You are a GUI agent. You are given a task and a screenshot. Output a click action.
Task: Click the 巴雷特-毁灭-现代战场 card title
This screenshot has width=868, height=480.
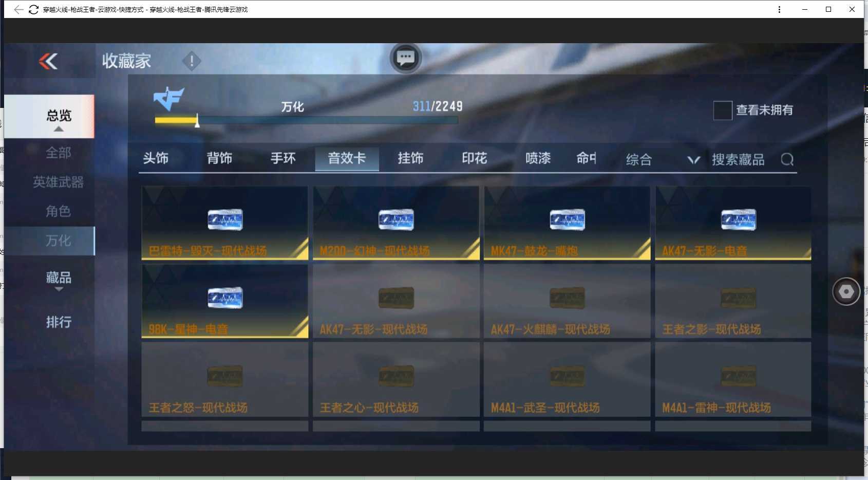[x=207, y=251]
